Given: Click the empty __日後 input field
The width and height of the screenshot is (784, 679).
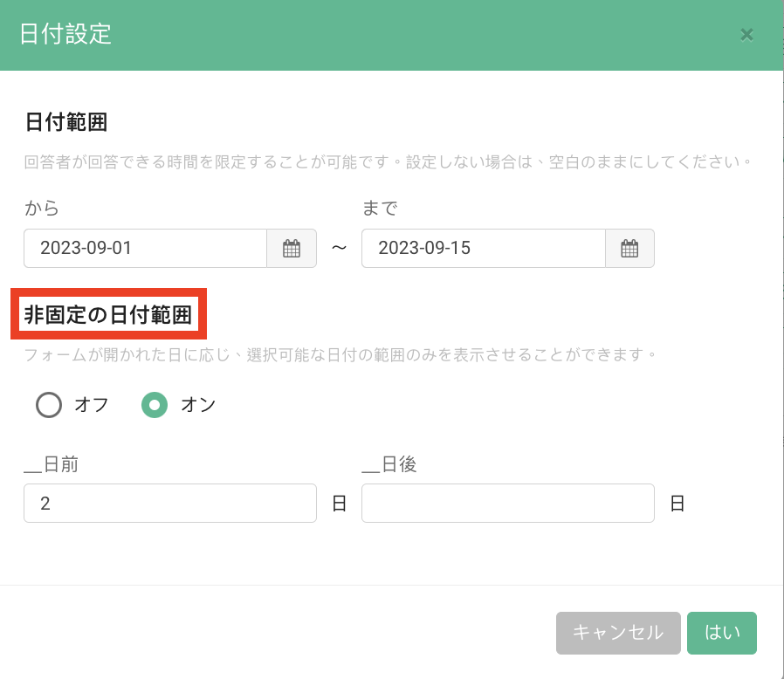Looking at the screenshot, I should pos(508,503).
